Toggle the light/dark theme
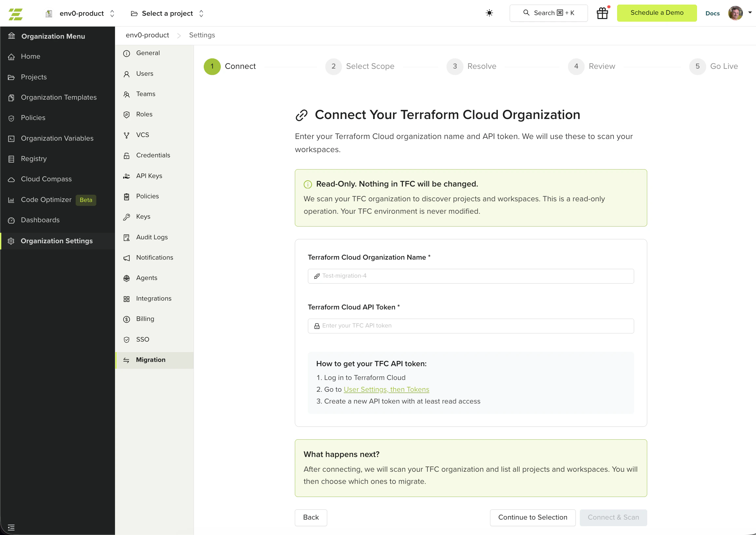 click(489, 13)
